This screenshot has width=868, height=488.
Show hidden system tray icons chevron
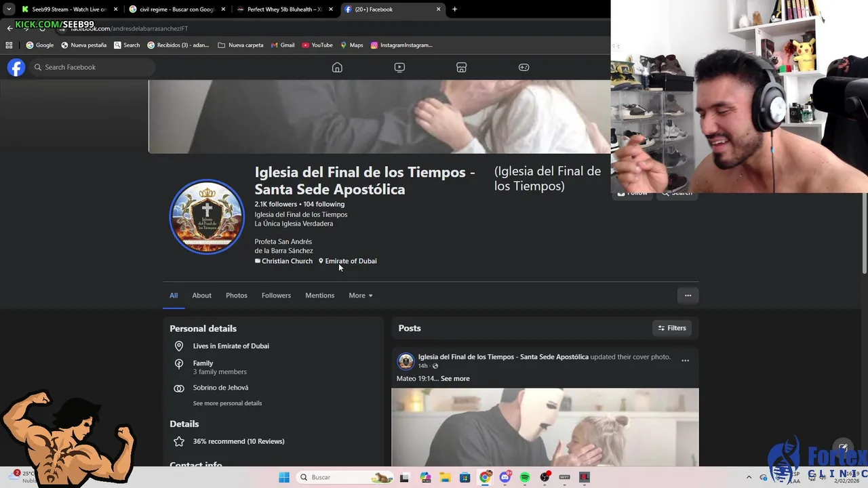tap(749, 477)
